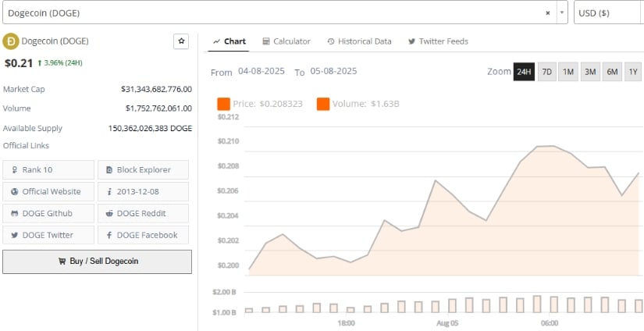The height and width of the screenshot is (331, 644).
Task: Select the 3M zoom range
Action: coord(590,72)
